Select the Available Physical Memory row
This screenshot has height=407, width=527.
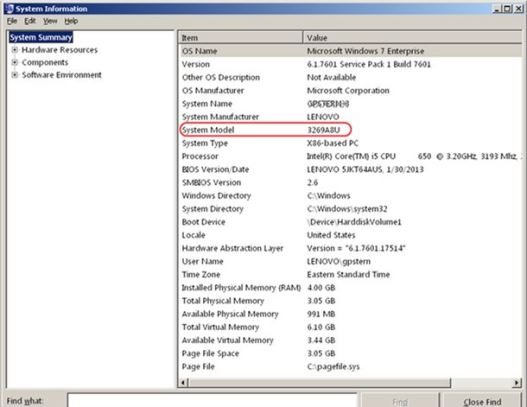pyautogui.click(x=350, y=314)
